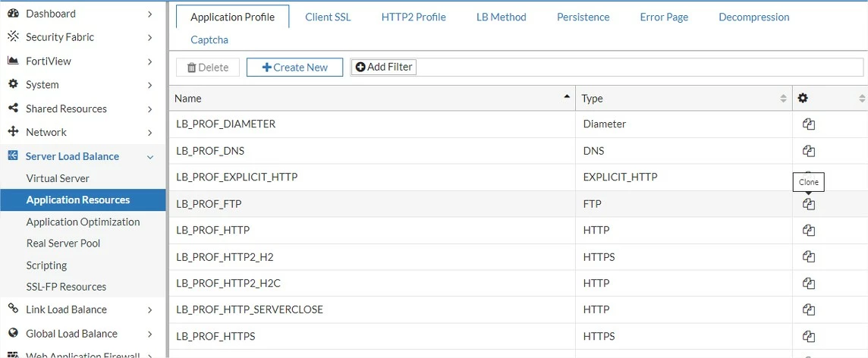Select the LB_PROF_FTP name cell
868x358 pixels.
[x=372, y=204]
